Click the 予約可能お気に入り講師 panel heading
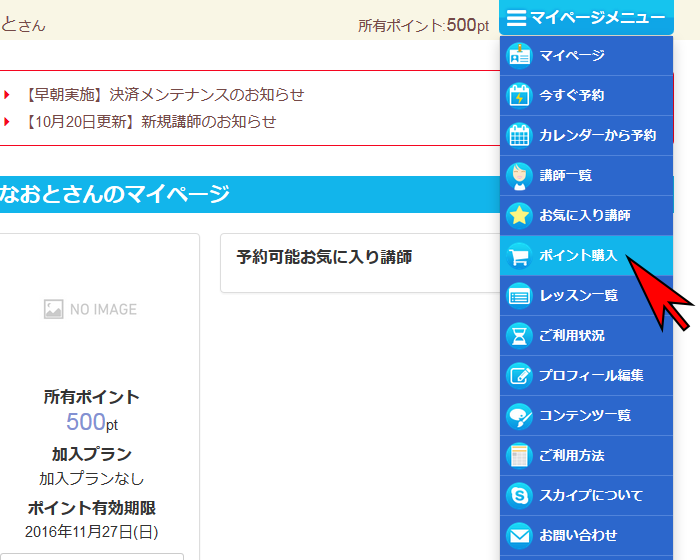This screenshot has height=560, width=700. [324, 257]
